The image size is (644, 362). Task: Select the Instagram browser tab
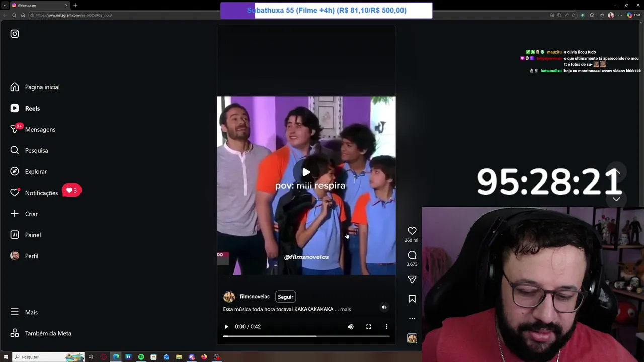[x=40, y=5]
